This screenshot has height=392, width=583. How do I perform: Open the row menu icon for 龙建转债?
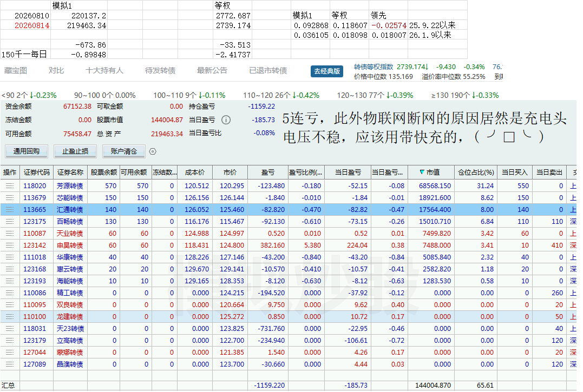pyautogui.click(x=10, y=316)
